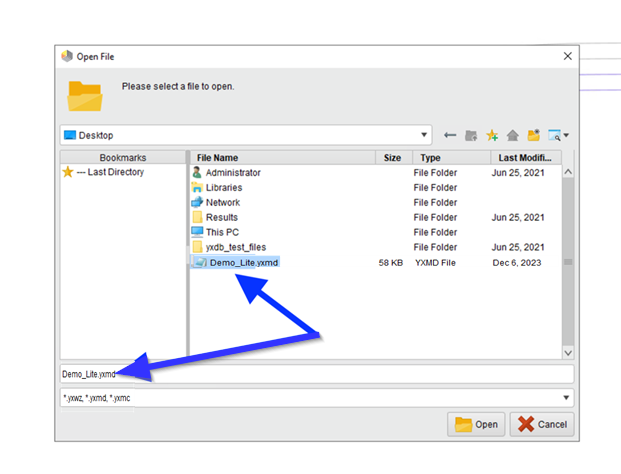Create a new folder icon

(x=534, y=135)
